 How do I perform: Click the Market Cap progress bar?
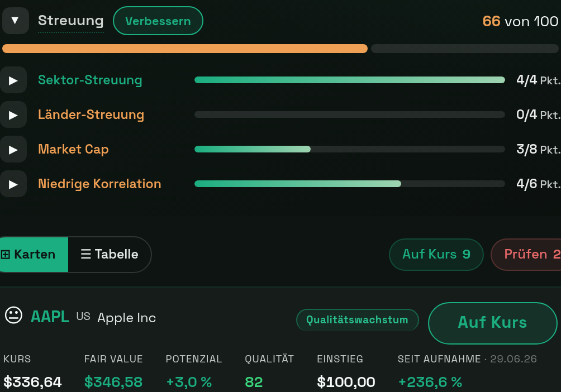point(350,149)
